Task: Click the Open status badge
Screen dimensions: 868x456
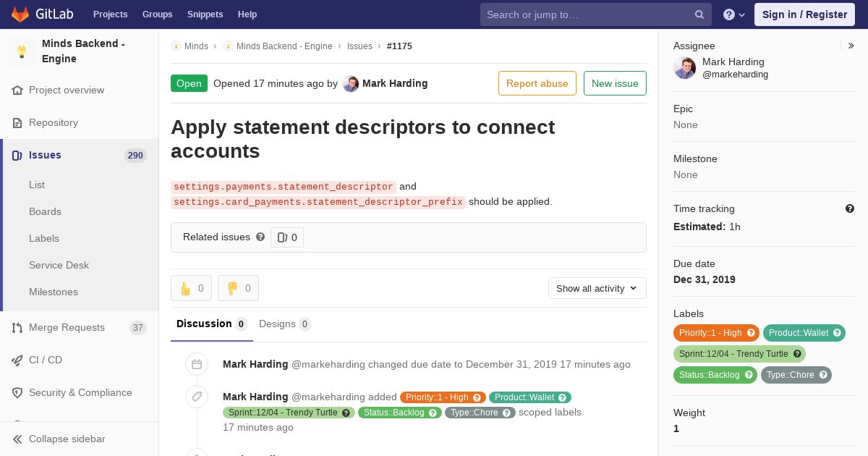Action: coord(189,83)
